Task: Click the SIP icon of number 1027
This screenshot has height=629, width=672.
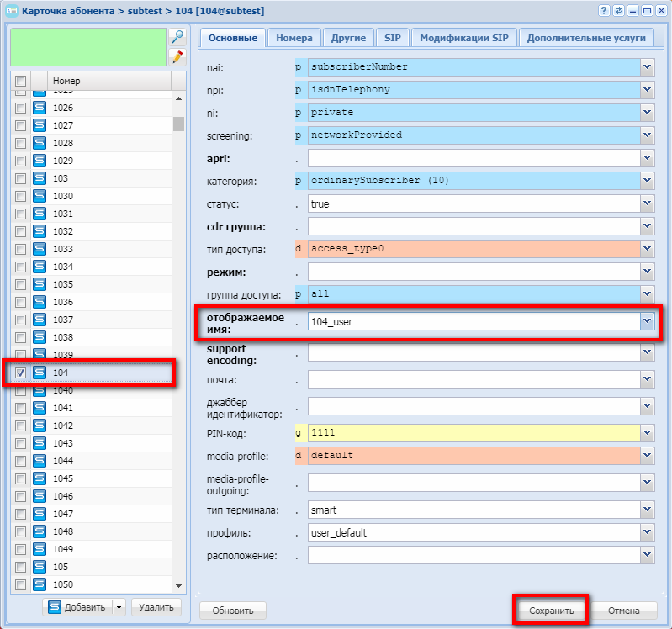Action: (40, 125)
